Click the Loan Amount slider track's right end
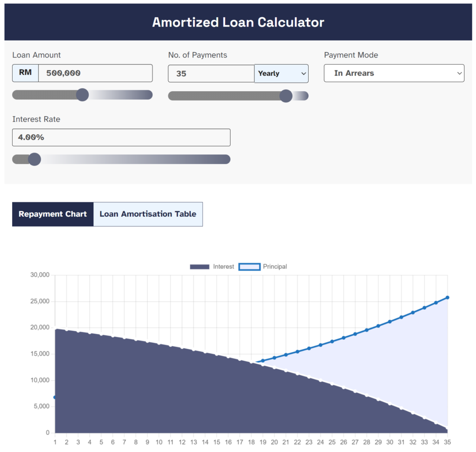 tap(148, 95)
